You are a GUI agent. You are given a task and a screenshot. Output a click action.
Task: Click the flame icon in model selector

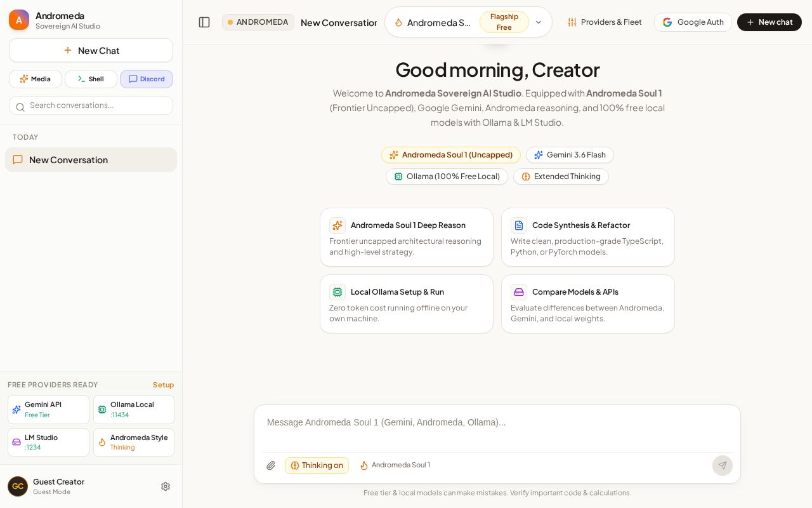pyautogui.click(x=398, y=22)
